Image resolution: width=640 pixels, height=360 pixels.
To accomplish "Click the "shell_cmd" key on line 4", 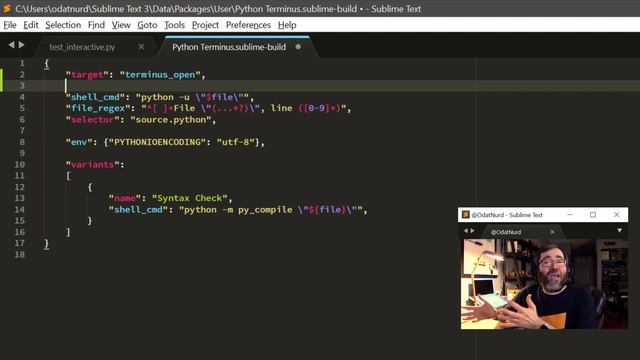I will click(x=95, y=97).
